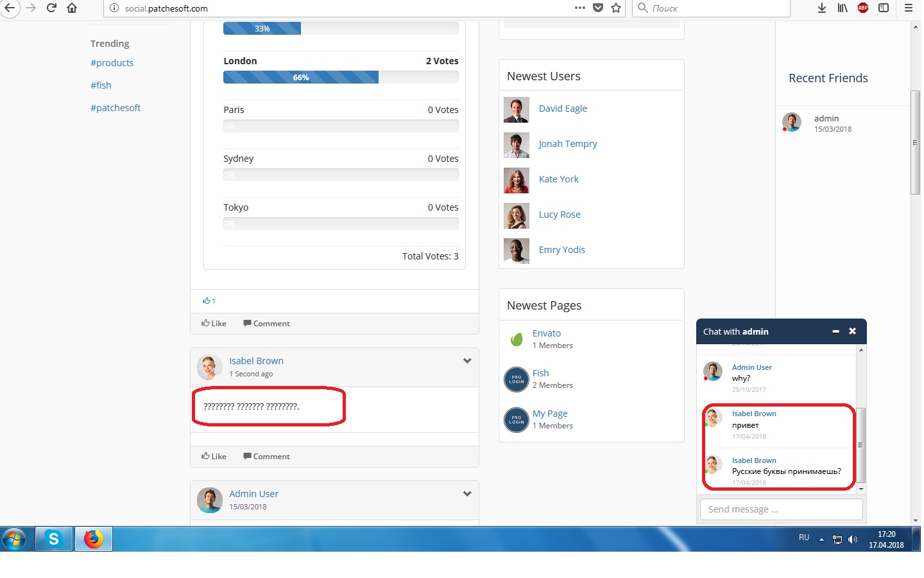Open the Windows Start menu

(15, 539)
